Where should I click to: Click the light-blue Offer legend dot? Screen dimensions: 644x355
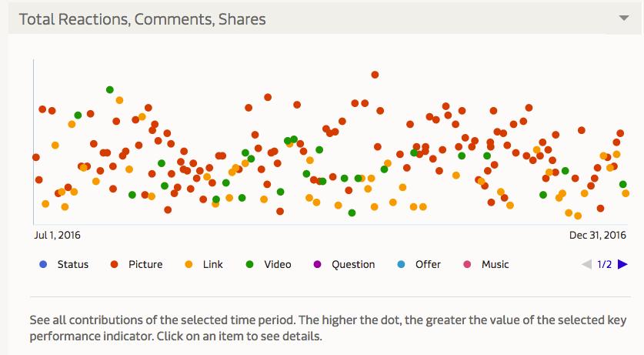[402, 264]
